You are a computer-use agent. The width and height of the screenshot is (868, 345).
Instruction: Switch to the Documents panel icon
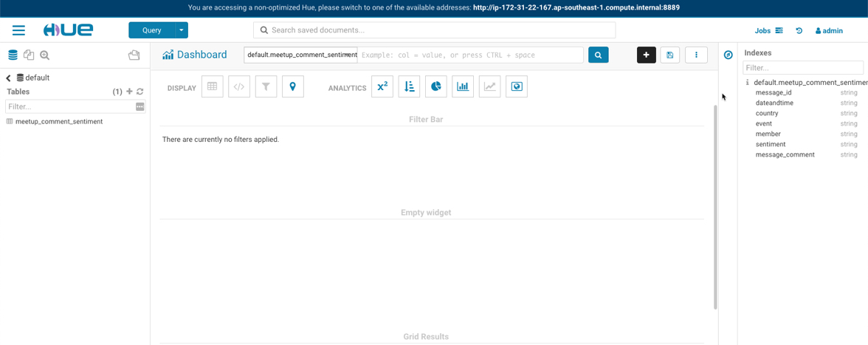[29, 55]
